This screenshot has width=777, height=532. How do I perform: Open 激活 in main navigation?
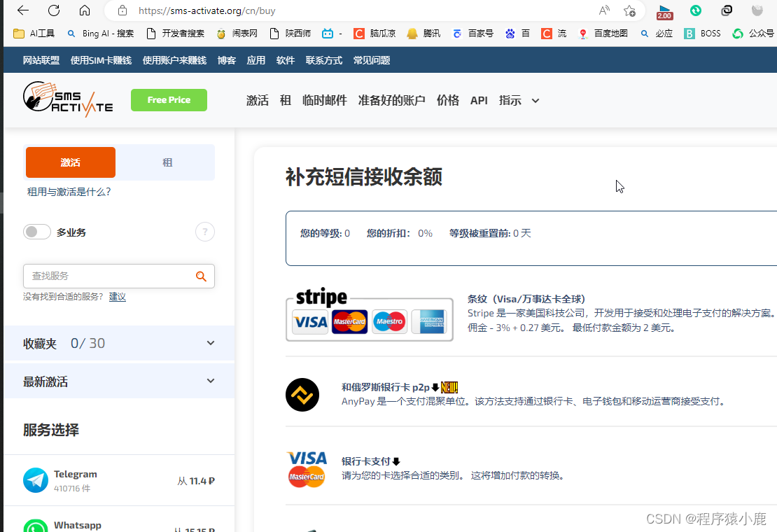click(257, 101)
